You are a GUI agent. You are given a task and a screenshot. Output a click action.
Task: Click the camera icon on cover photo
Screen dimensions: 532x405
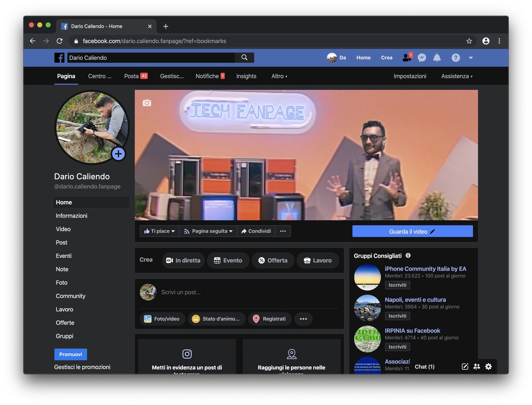click(147, 103)
